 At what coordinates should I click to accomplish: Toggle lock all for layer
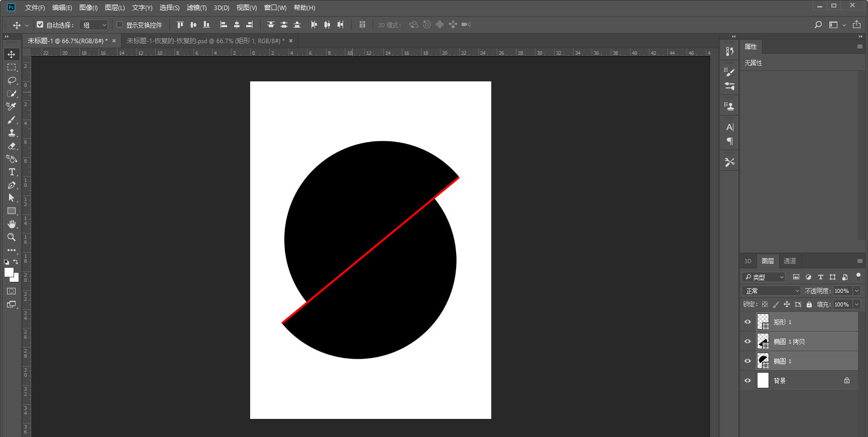[x=809, y=304]
